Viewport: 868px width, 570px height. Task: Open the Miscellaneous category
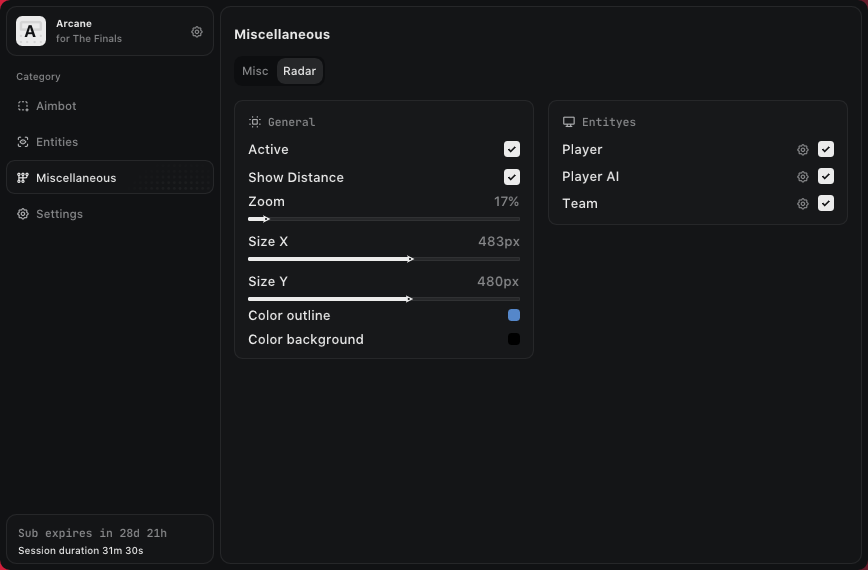pos(76,178)
